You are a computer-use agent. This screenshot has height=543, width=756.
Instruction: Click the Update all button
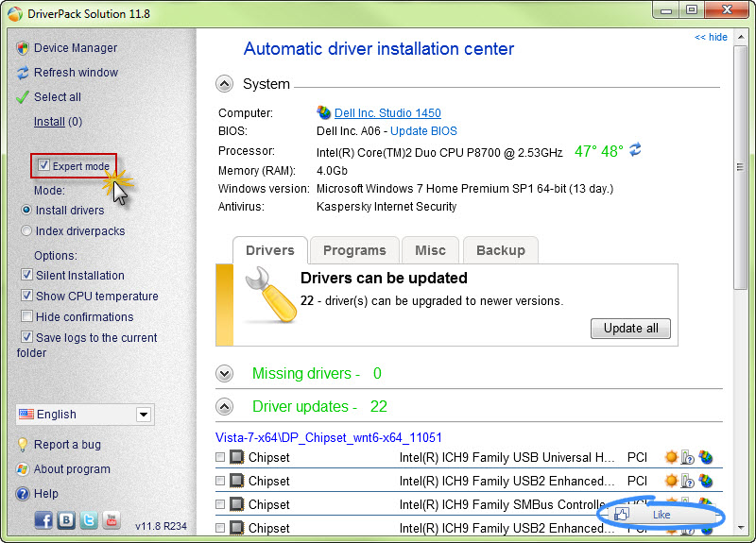point(630,328)
